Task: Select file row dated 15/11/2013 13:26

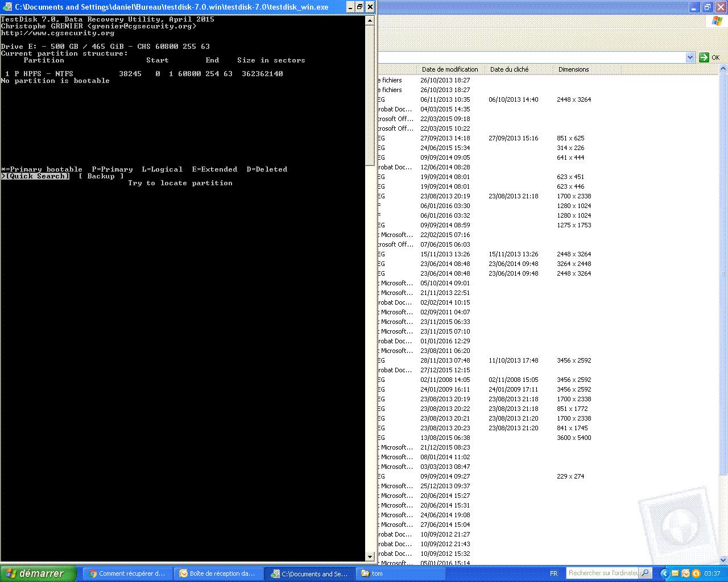Action: point(548,254)
